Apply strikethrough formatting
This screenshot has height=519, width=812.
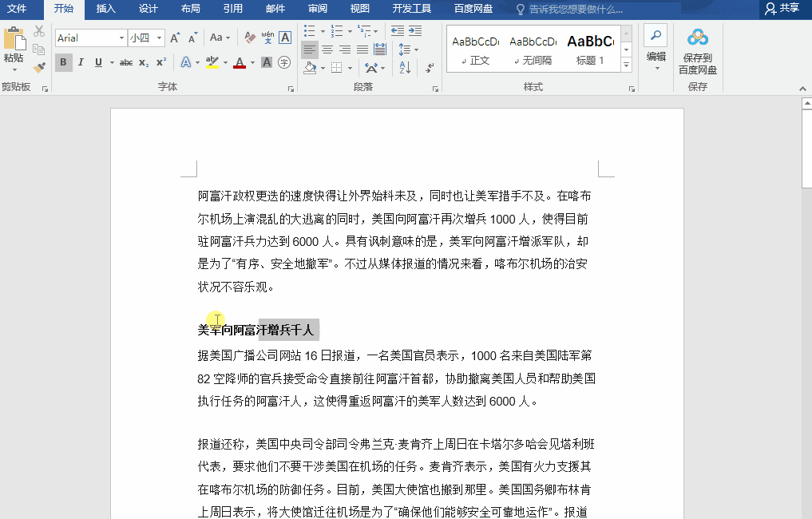coord(128,62)
